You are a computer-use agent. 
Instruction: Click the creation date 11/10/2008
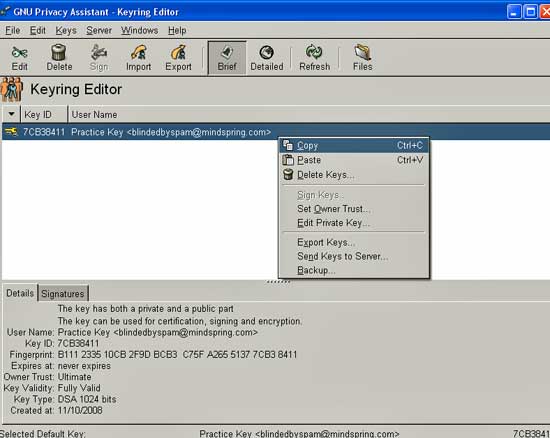pos(80,410)
